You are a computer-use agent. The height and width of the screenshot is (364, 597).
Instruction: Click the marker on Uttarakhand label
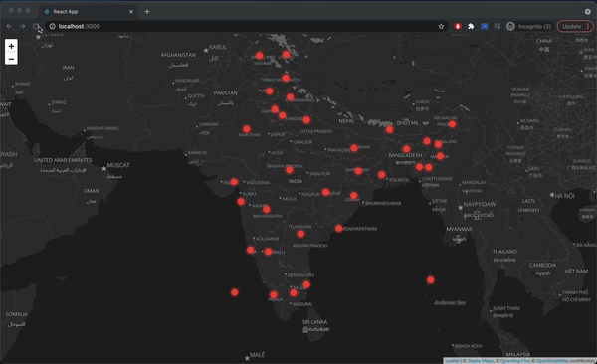point(291,97)
